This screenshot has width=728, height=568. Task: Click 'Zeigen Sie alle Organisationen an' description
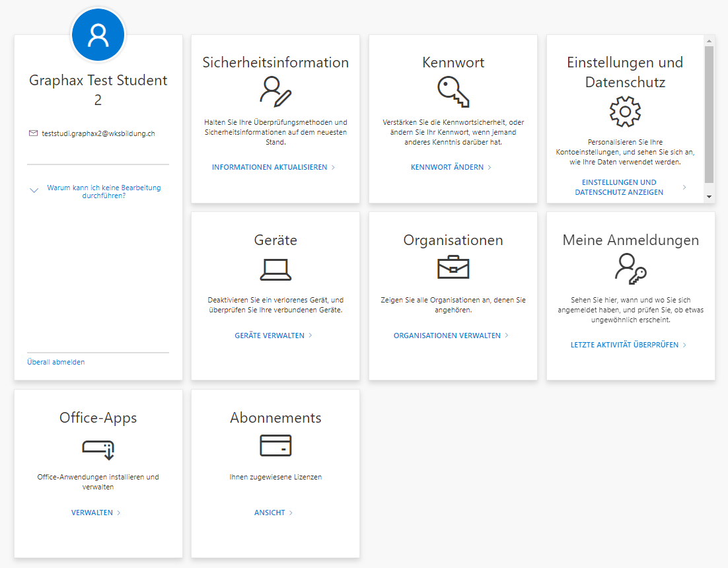[x=453, y=305]
